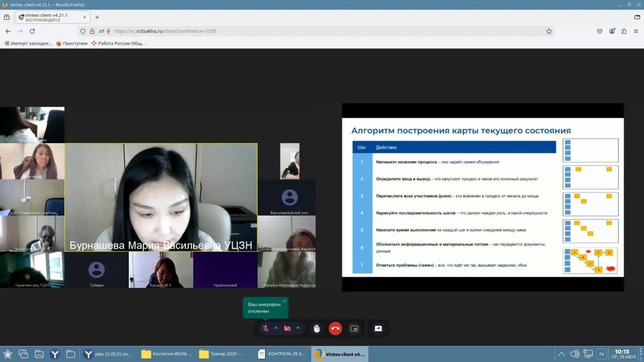Open 'Коллегия ИЮЛЬ' folder from taskbar
The image size is (644, 362).
tap(166, 354)
